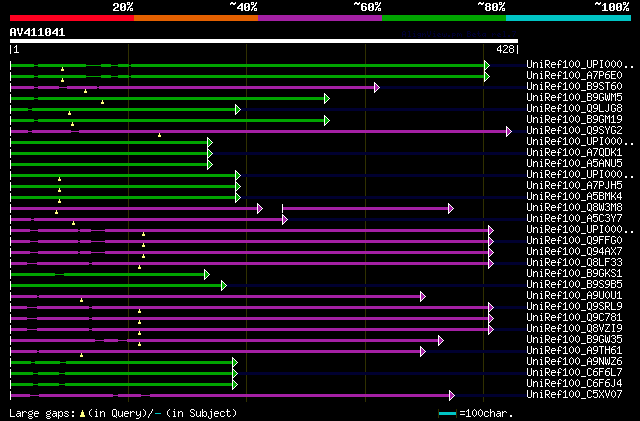Click the arrowhead ending the A7QDK1 alignment
The image size is (640, 421).
pos(210,154)
